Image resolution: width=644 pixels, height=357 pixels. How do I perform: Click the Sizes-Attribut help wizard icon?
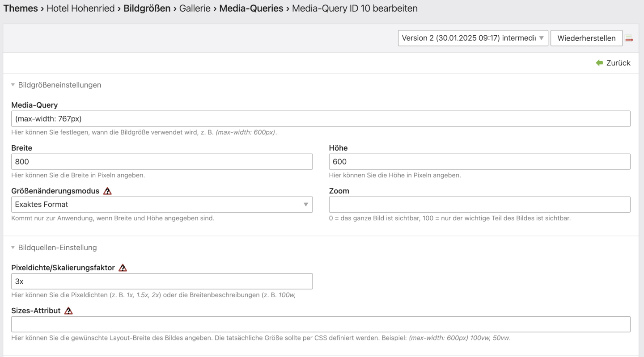tap(68, 311)
